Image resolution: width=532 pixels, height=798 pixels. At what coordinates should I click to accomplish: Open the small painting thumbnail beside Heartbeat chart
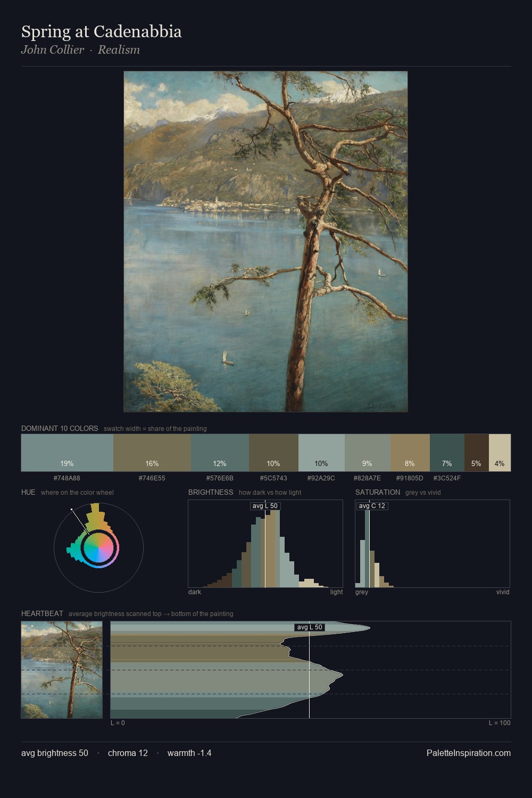pyautogui.click(x=62, y=670)
